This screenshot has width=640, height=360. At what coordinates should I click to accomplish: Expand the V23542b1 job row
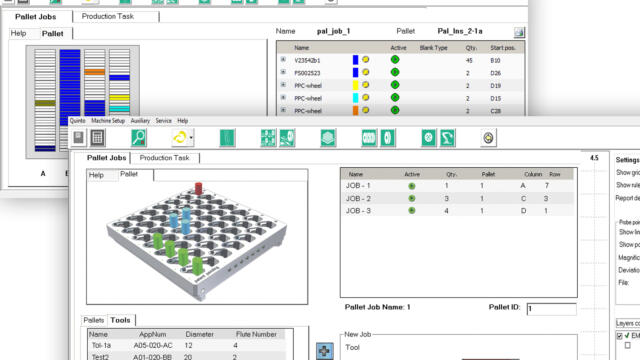pos(283,60)
